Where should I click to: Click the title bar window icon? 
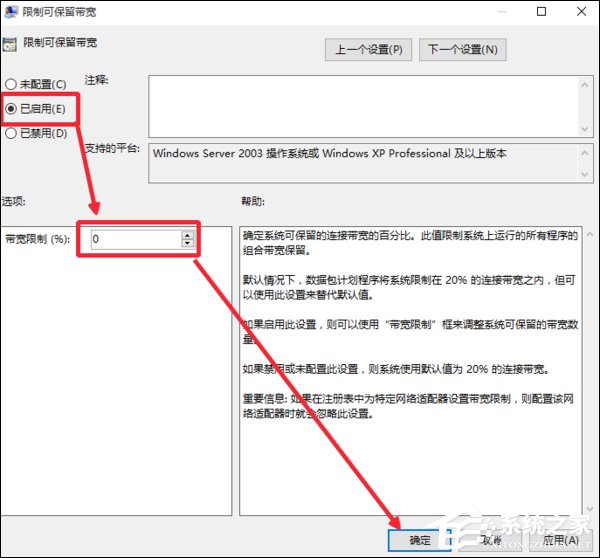[11, 12]
